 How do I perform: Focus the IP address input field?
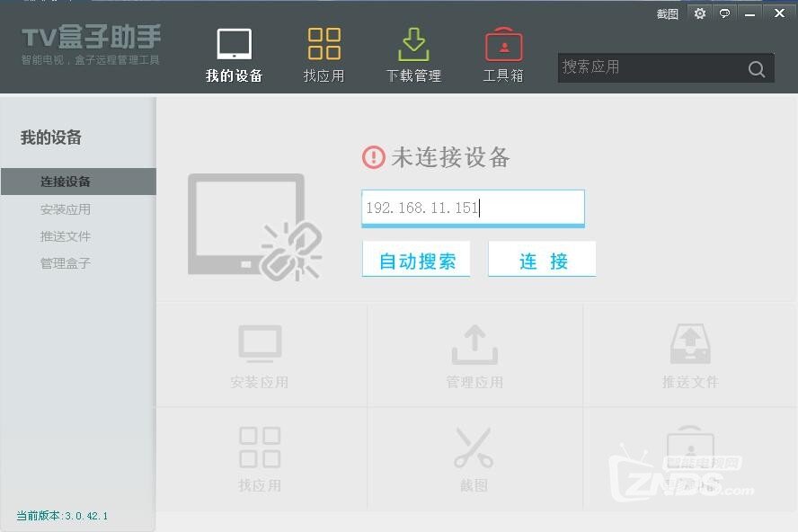point(473,208)
